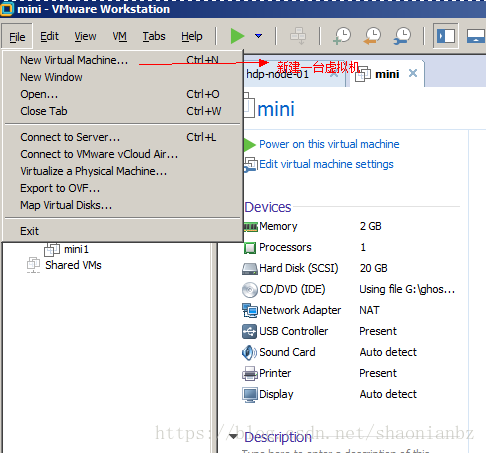
Task: Click the Send Ctrl+Alt+Del toolbar icon
Action: (x=298, y=36)
